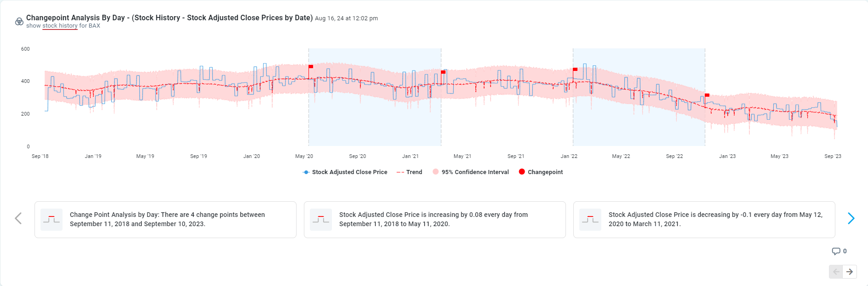868x286 pixels.
Task: Click the changepoint analysis icon beside the title
Action: pos(19,22)
